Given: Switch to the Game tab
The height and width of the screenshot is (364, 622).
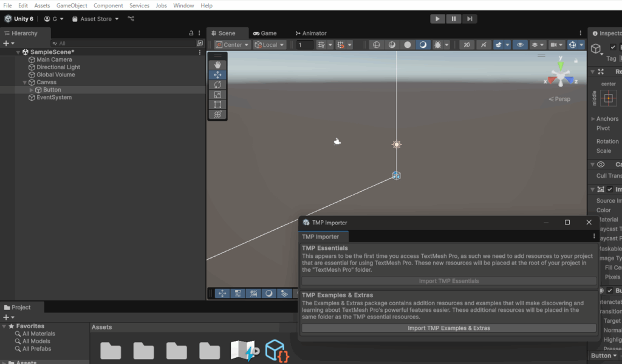Looking at the screenshot, I should tap(265, 33).
